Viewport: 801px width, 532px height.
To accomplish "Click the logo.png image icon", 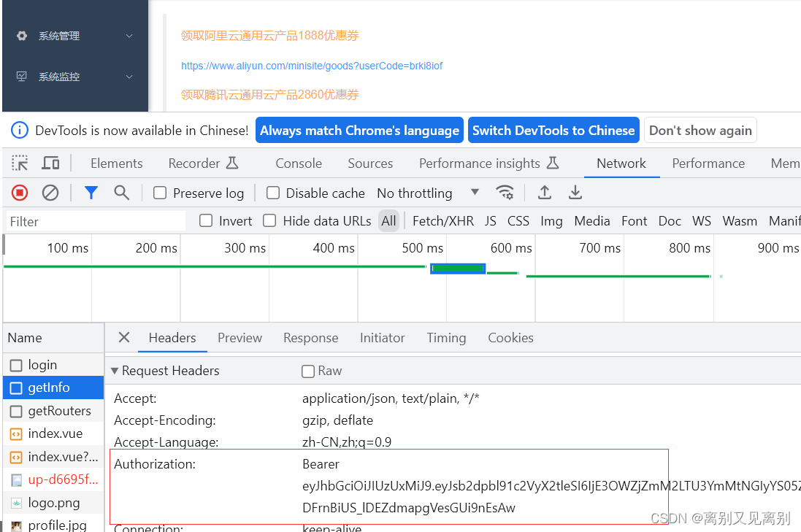I will 16,504.
